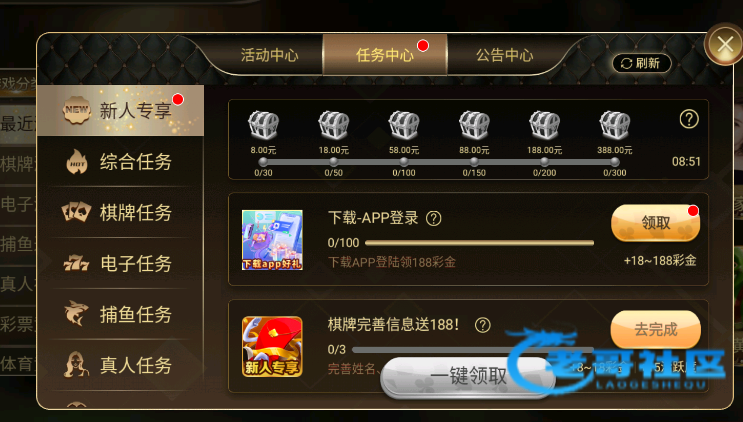Open the 188.00元 treasure chest
Image resolution: width=743 pixels, height=422 pixels.
(x=544, y=125)
